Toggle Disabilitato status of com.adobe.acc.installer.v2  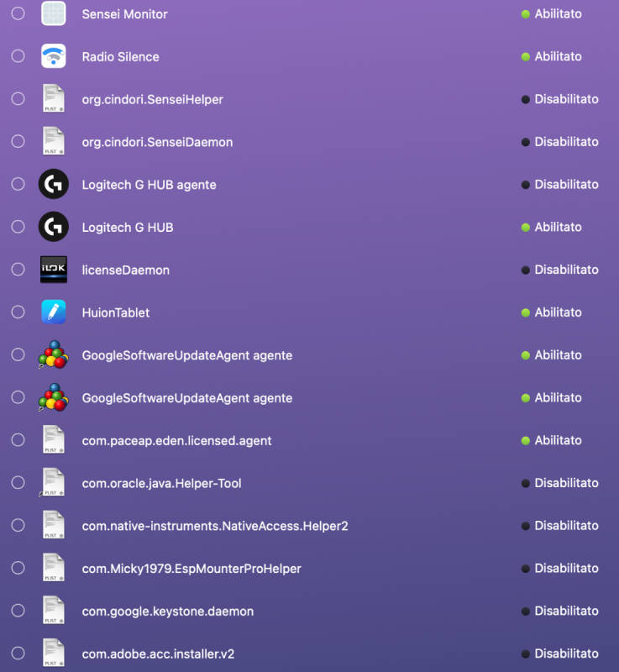coord(560,654)
